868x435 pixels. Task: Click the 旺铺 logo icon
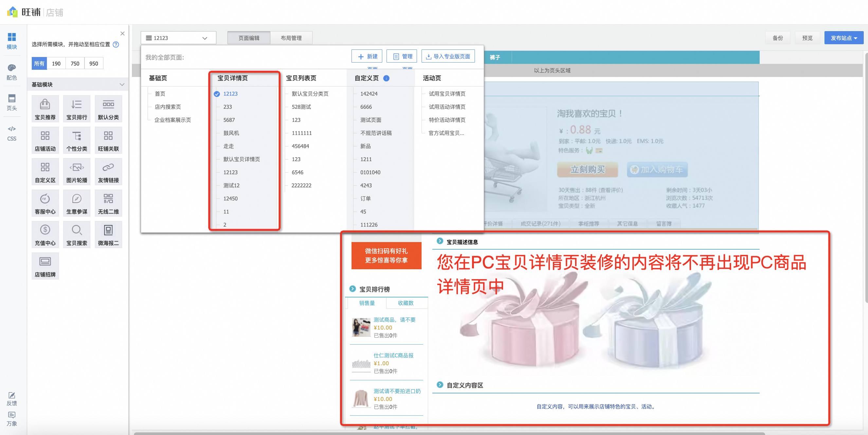pyautogui.click(x=12, y=12)
